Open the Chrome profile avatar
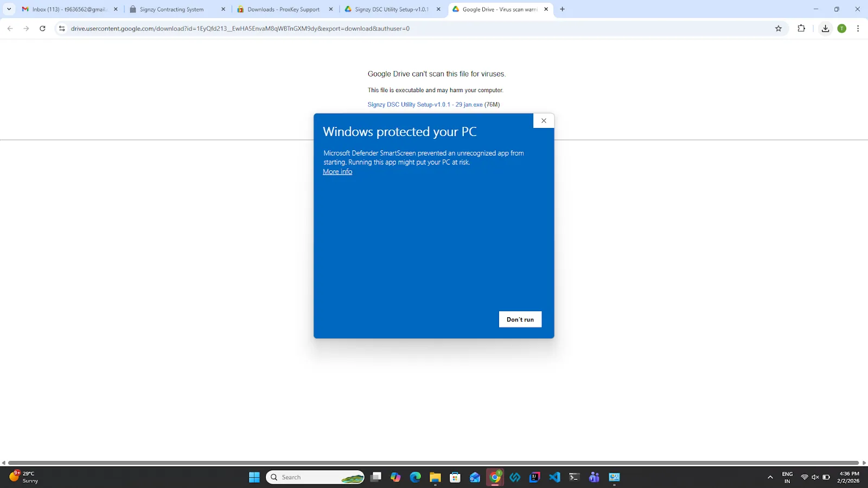 coord(842,29)
